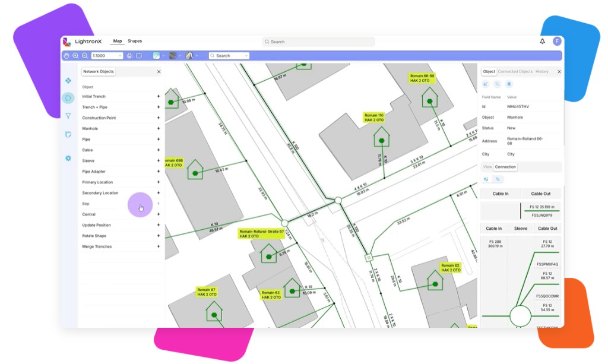Add an Initial Trench with plus

(x=158, y=96)
